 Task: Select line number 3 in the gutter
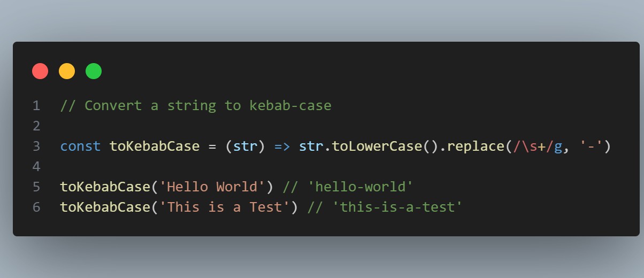pyautogui.click(x=36, y=146)
